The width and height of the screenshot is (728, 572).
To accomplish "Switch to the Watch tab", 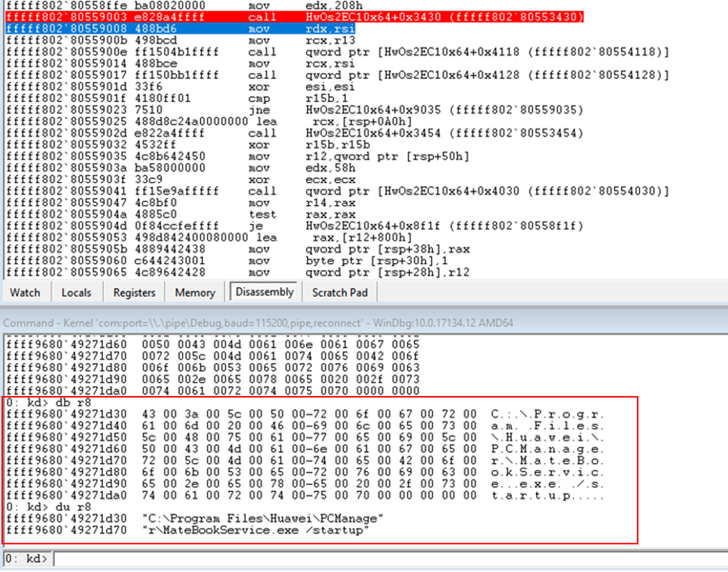I will click(x=25, y=292).
